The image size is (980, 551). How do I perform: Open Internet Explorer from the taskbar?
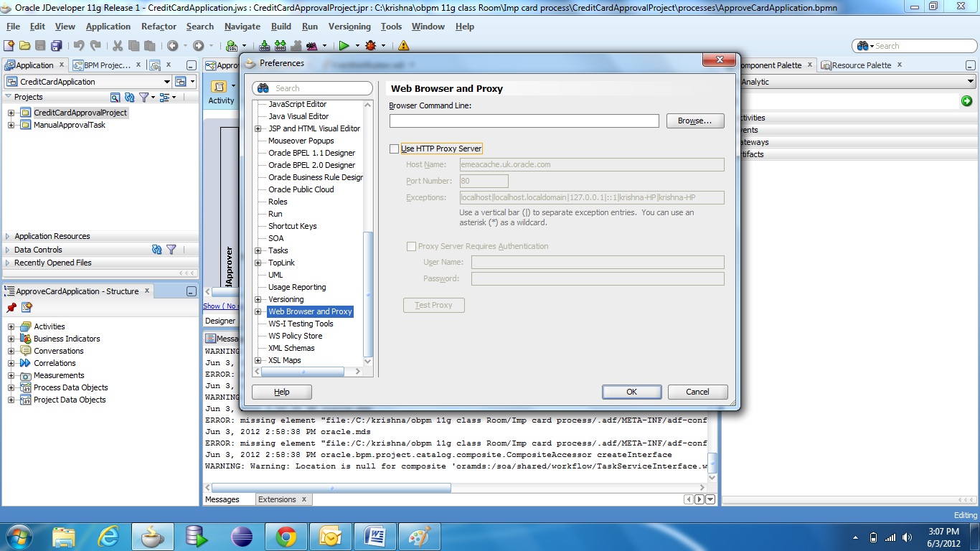pos(108,537)
